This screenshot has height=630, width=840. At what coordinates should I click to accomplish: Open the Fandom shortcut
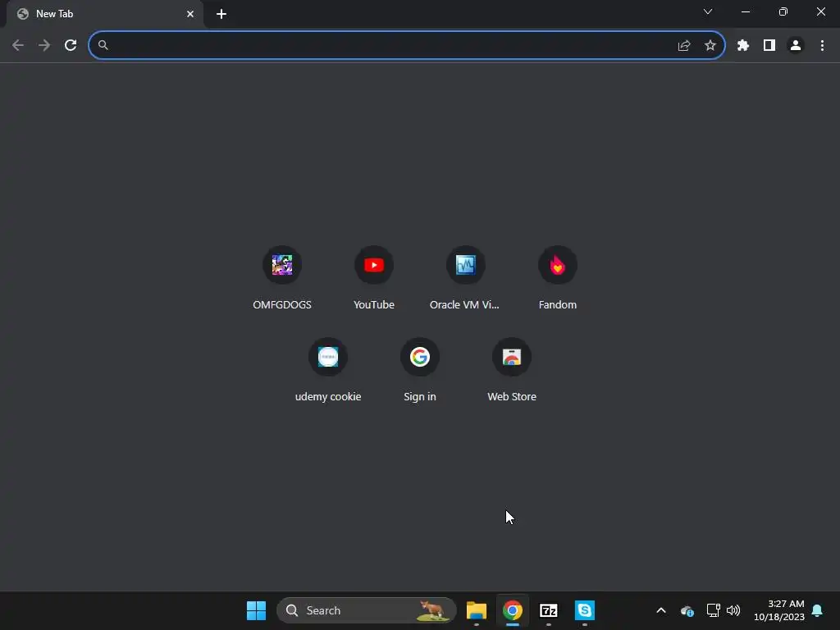pyautogui.click(x=558, y=279)
